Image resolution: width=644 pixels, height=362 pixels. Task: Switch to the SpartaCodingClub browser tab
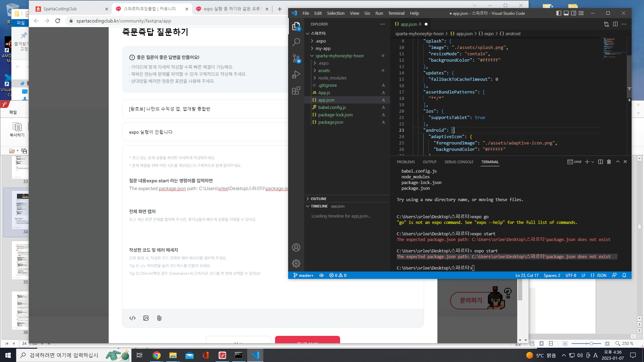click(x=71, y=9)
